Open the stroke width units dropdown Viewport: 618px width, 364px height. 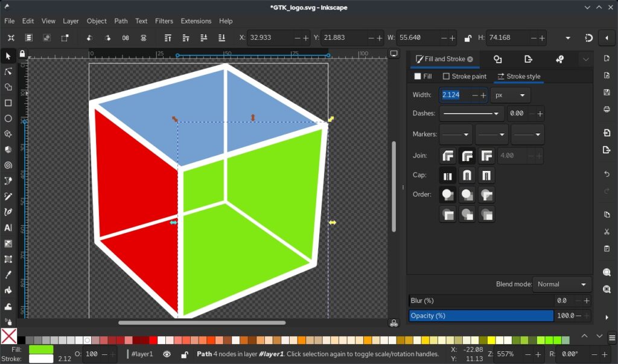[510, 95]
